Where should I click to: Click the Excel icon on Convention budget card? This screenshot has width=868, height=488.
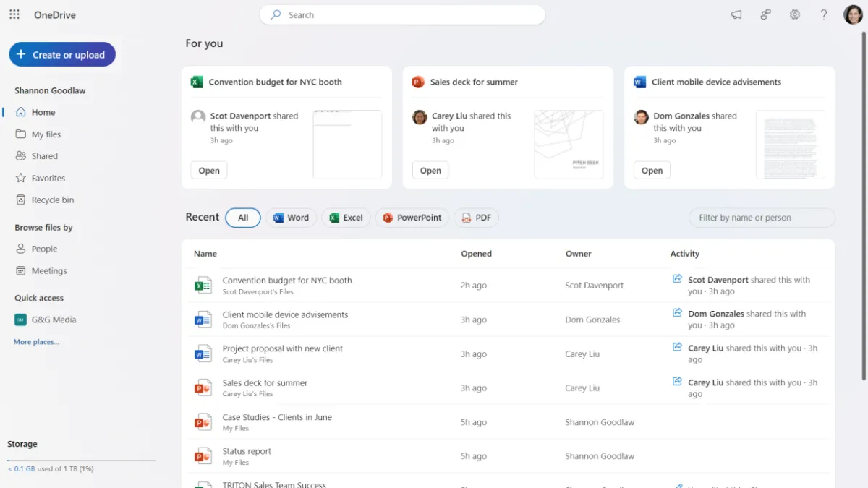[x=197, y=82]
